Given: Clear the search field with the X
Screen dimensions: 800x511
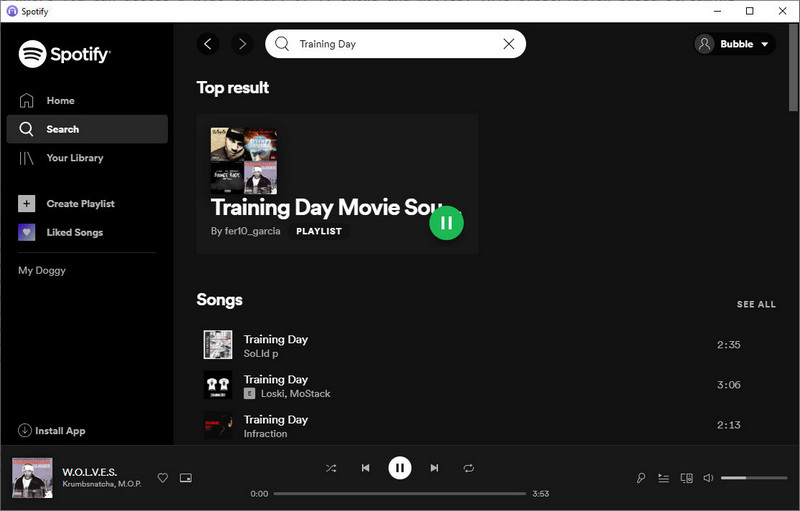Looking at the screenshot, I should [509, 44].
